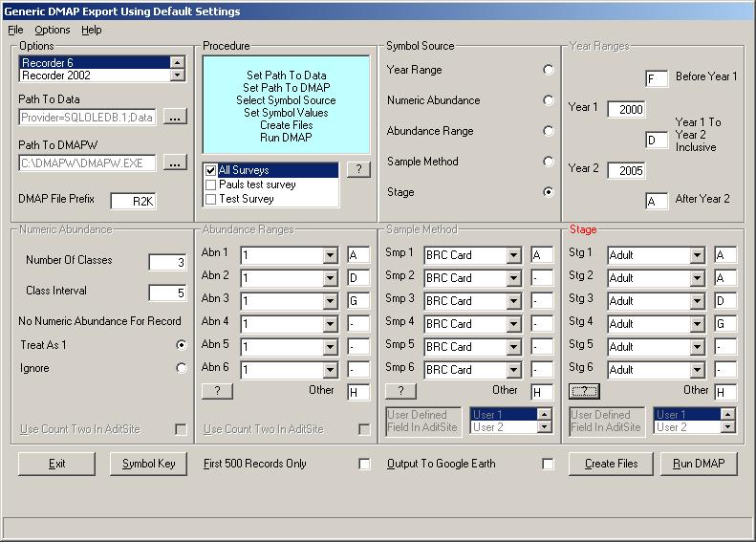Choose the Treat As 1 option

[181, 345]
